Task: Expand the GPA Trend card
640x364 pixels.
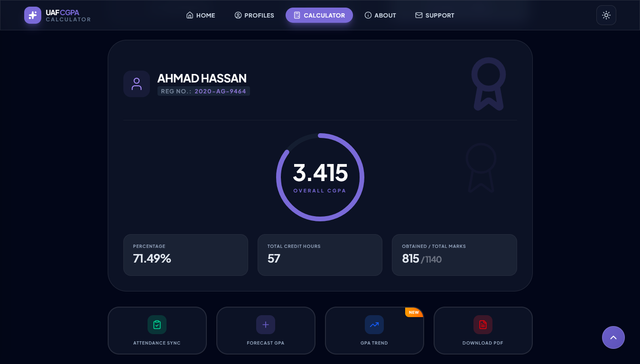Action: pos(374,330)
